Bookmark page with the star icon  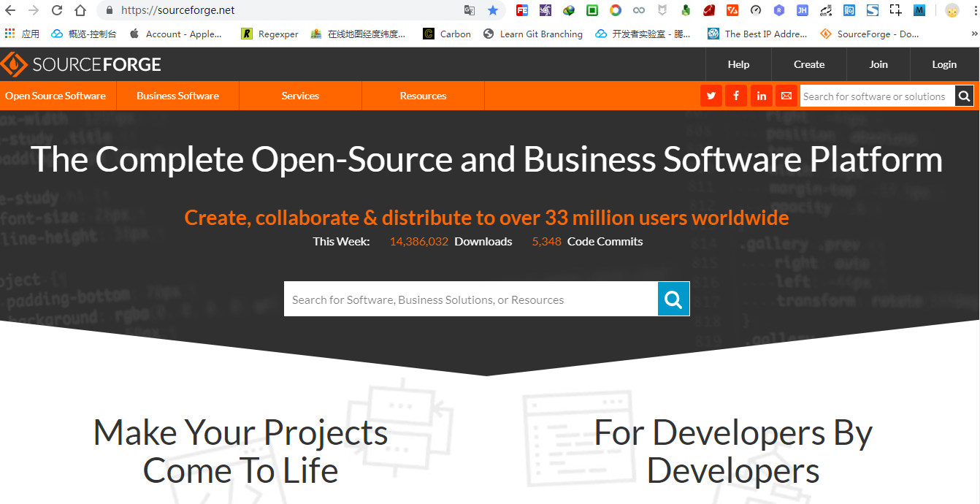[x=493, y=10]
